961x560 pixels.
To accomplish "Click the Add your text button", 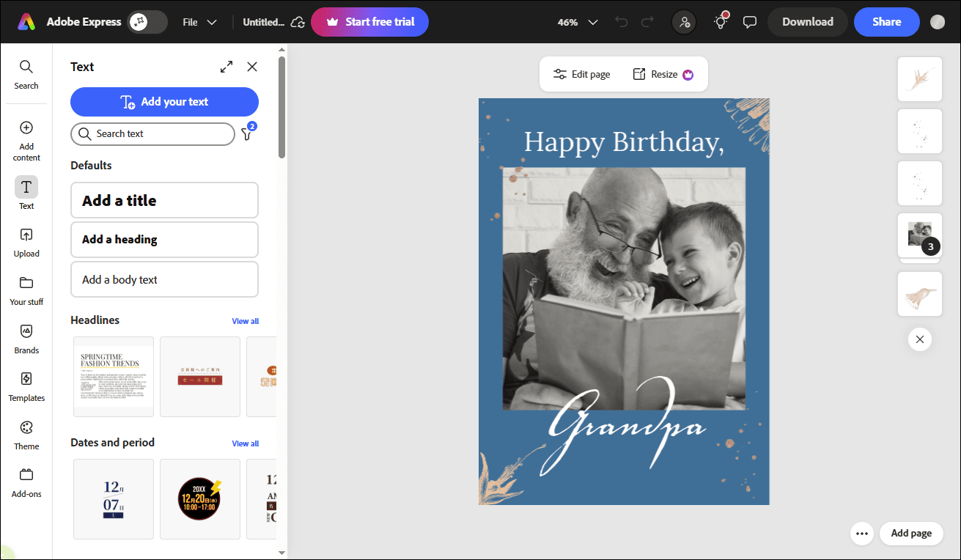I will tap(164, 101).
